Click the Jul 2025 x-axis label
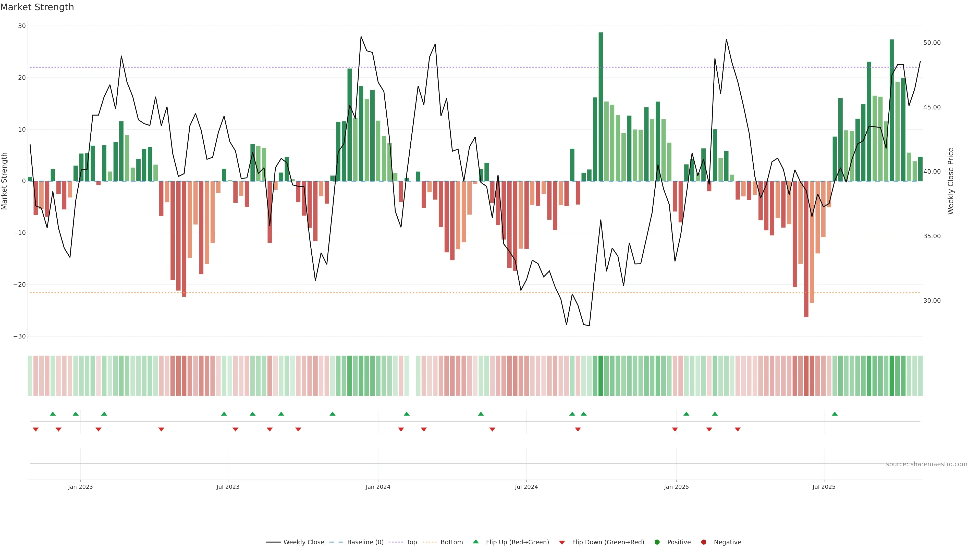This screenshot has width=980, height=551. pos(824,487)
